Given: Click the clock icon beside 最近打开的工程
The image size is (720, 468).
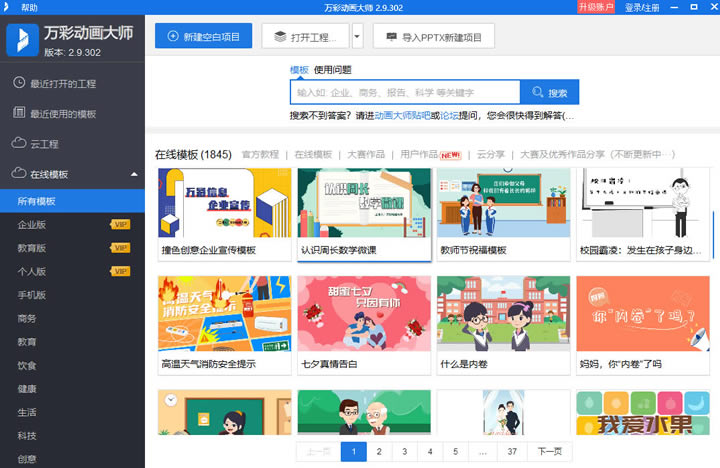Looking at the screenshot, I should [19, 83].
